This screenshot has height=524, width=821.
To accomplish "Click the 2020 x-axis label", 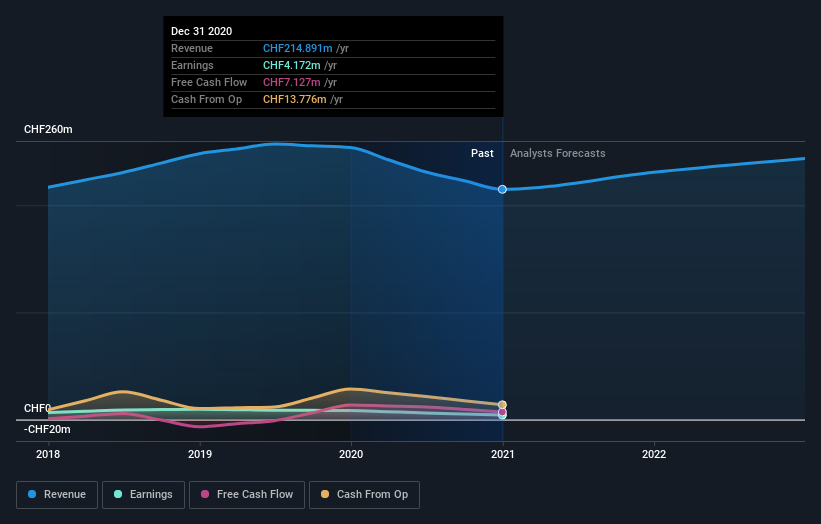I will tap(351, 454).
